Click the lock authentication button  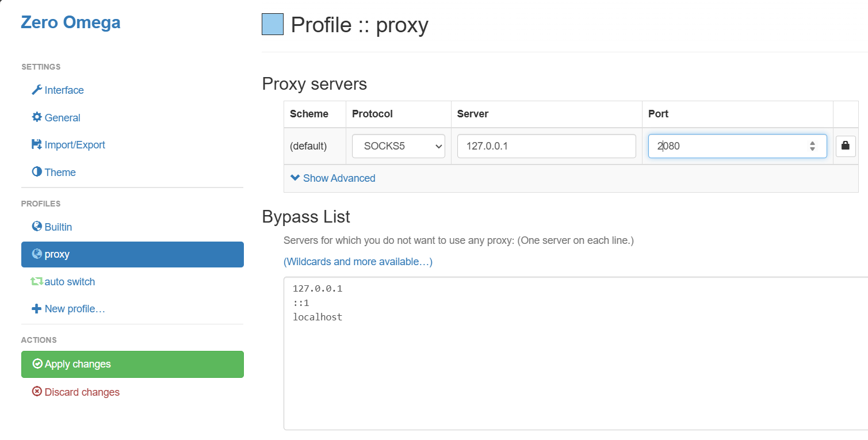point(846,146)
